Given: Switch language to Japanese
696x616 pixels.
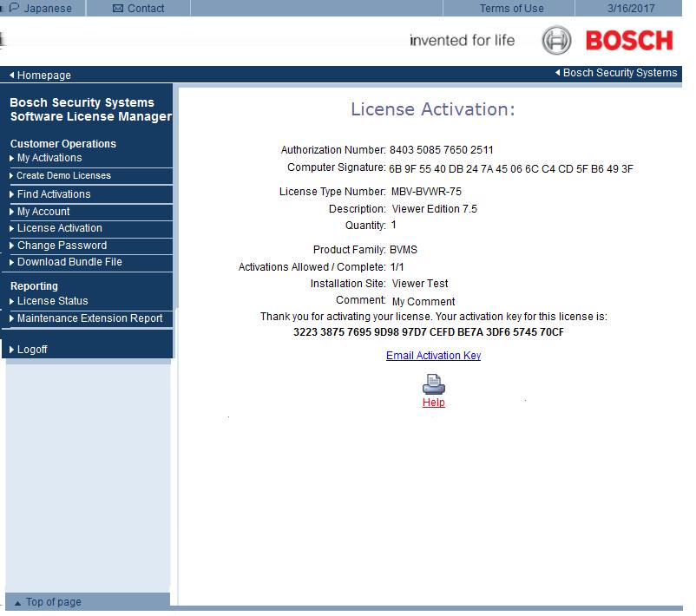Looking at the screenshot, I should click(48, 9).
